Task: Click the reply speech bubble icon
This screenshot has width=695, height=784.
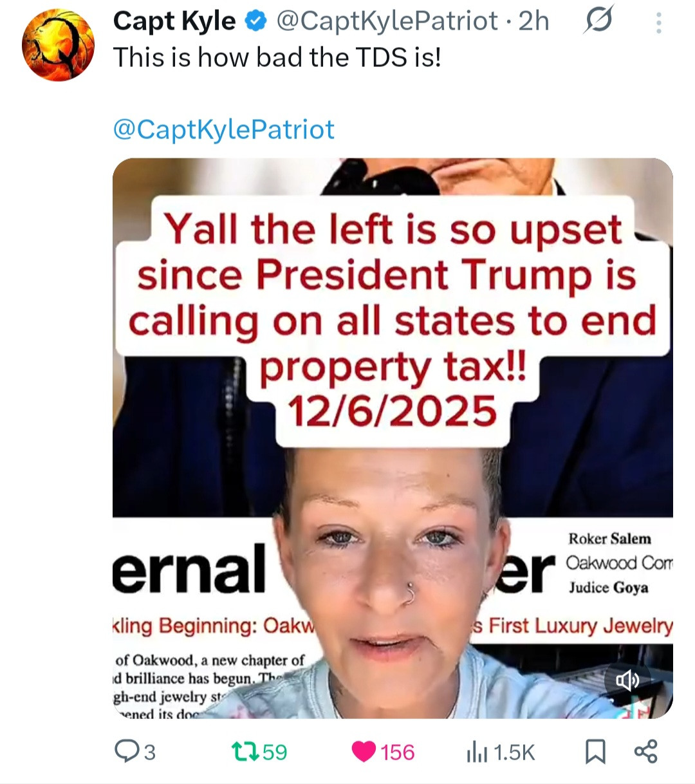Action: [125, 751]
